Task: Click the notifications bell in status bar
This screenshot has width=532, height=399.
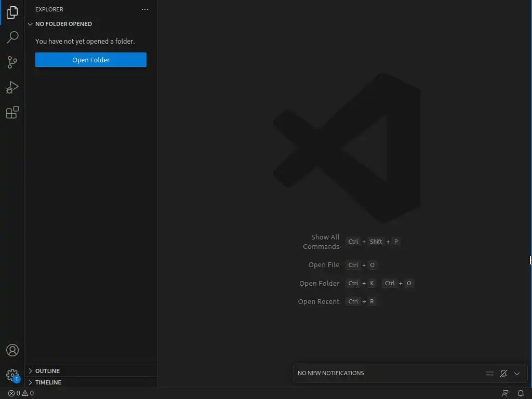Action: (x=521, y=393)
